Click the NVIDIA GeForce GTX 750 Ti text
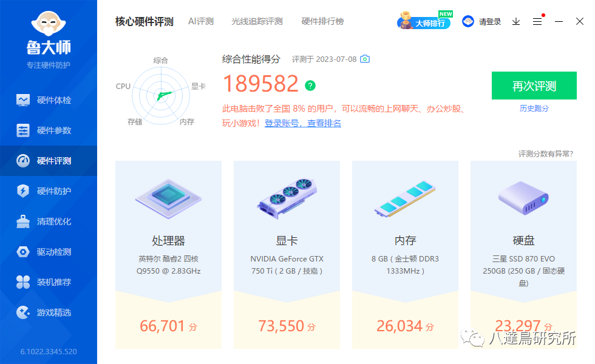Image resolution: width=595 pixels, height=364 pixels. (287, 265)
